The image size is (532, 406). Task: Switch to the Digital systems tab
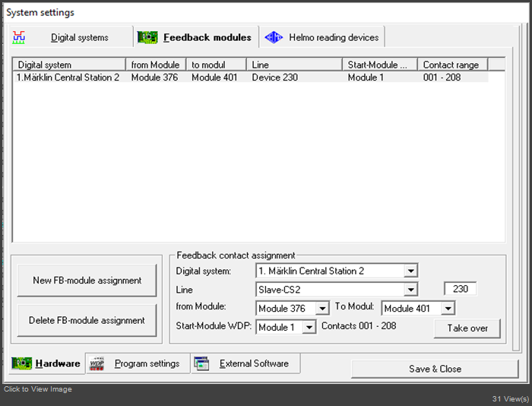pos(71,36)
